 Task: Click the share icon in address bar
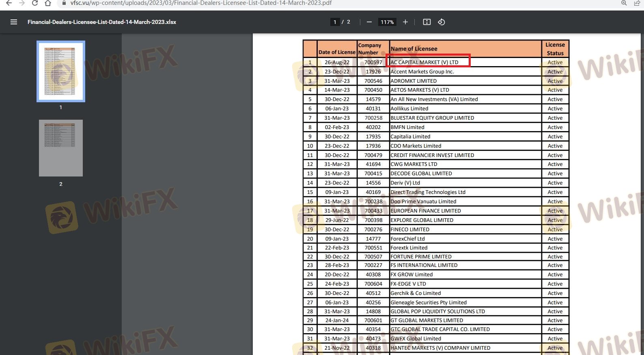coord(637,3)
